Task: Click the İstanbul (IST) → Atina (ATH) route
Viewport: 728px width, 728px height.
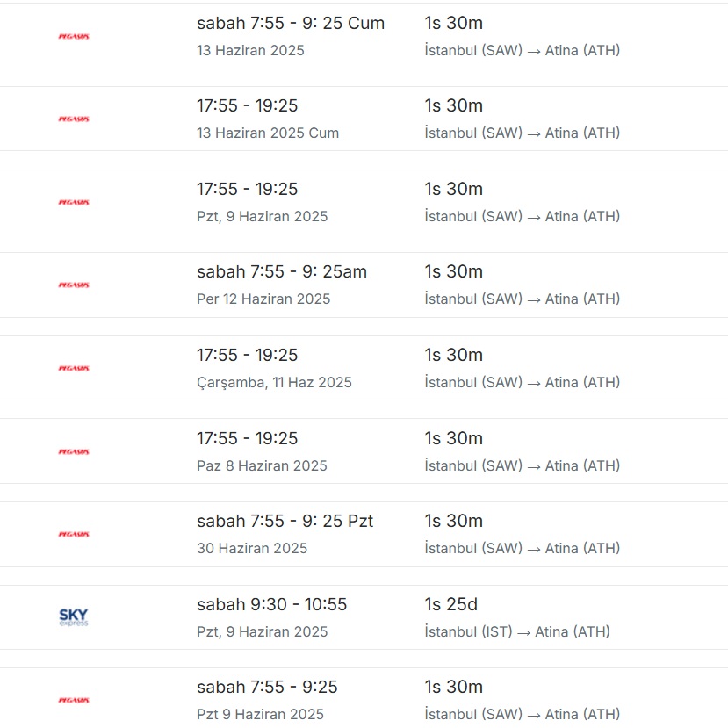Action: [x=517, y=631]
